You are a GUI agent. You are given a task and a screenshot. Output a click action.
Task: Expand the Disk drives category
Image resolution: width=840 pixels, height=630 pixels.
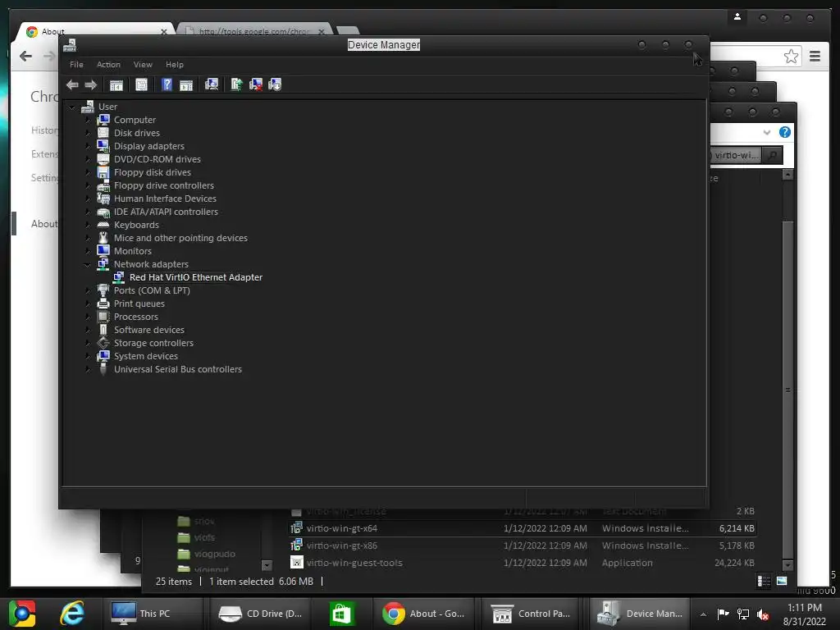pyautogui.click(x=88, y=133)
